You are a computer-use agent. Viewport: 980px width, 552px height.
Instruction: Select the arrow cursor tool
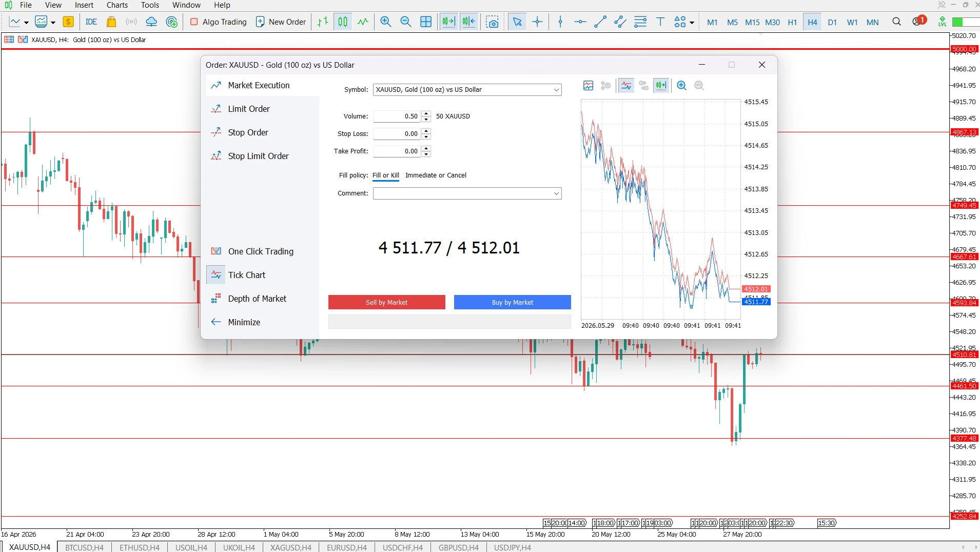pos(517,22)
